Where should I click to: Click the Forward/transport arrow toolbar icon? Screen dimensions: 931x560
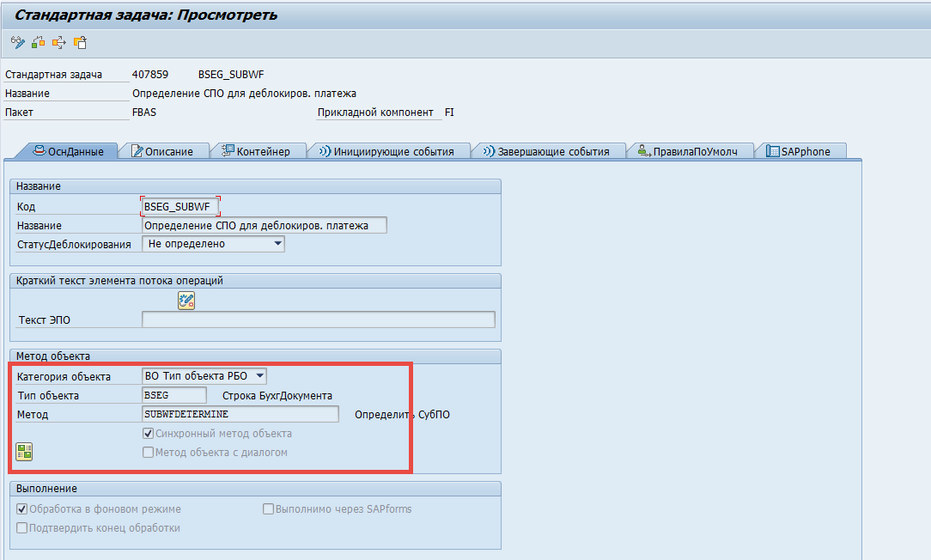coord(58,41)
